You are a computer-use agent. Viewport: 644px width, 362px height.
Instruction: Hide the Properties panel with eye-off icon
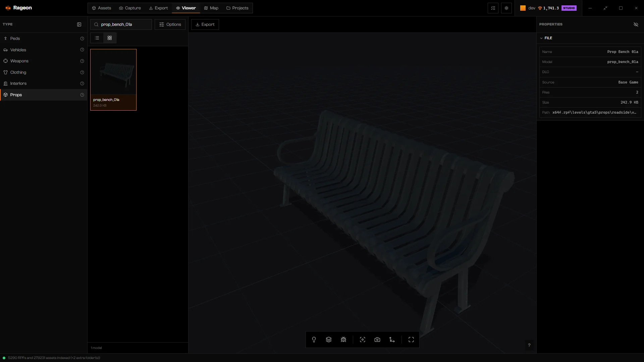[636, 24]
